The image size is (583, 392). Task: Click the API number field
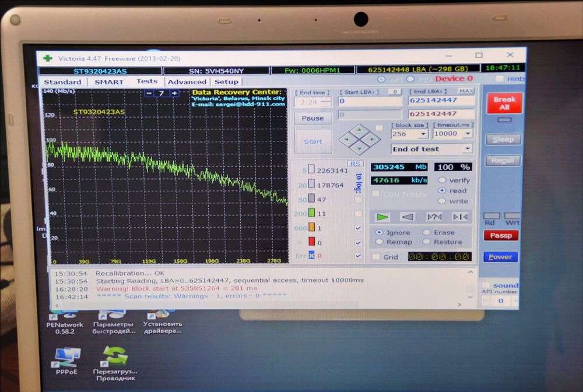pos(500,301)
